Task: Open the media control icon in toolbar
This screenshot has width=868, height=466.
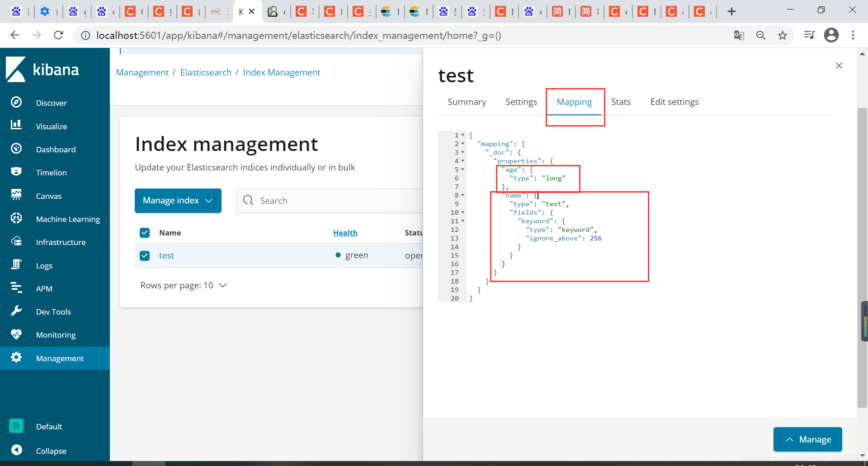Action: [x=809, y=35]
